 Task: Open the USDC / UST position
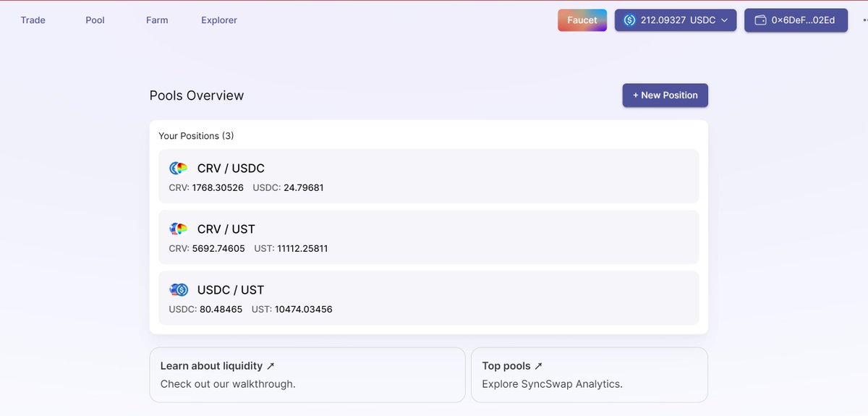429,297
